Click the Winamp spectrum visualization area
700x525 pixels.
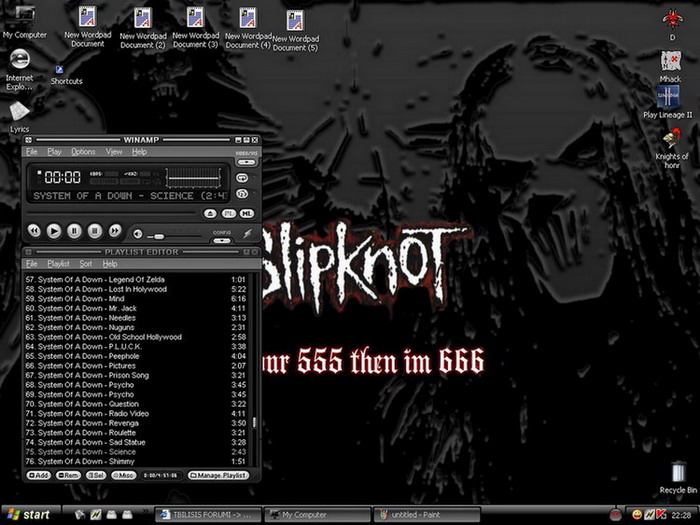click(194, 177)
